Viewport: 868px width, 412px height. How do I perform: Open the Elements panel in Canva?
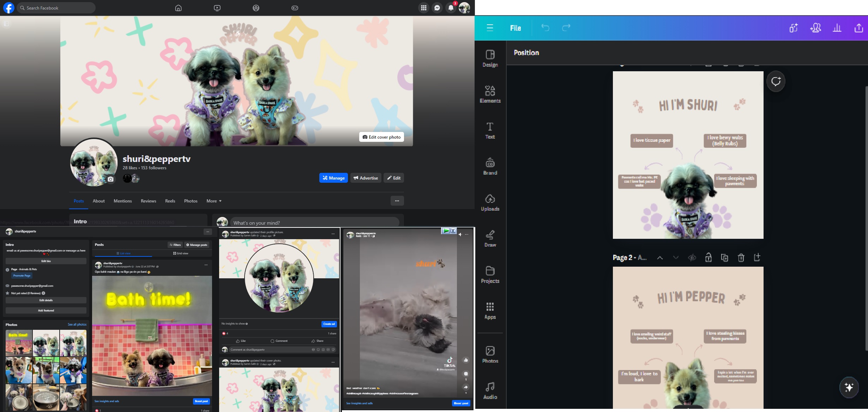click(x=490, y=94)
